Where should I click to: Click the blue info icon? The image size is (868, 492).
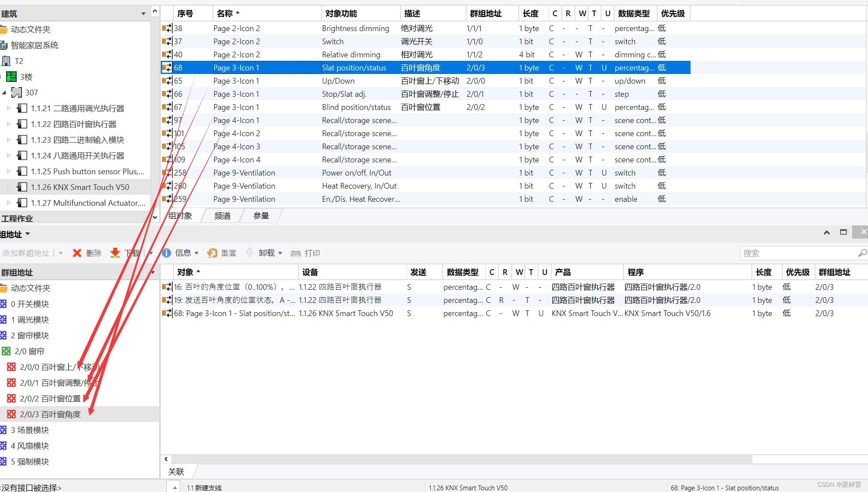click(167, 253)
